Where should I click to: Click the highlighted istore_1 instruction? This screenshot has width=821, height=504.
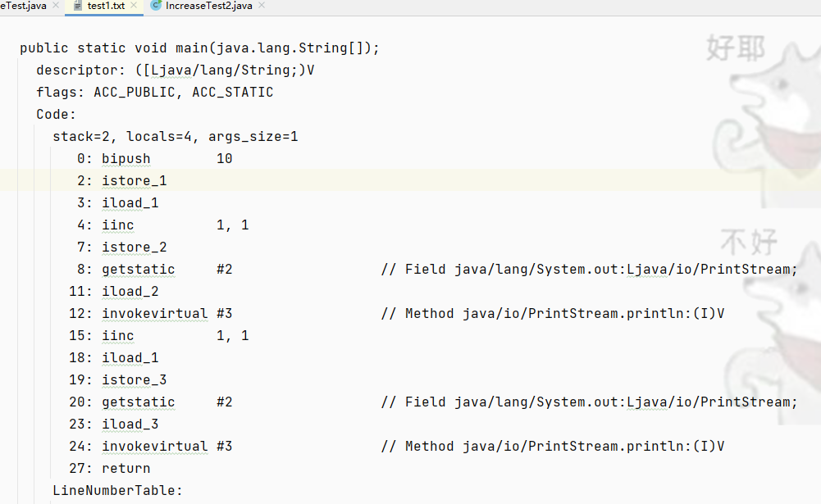click(x=134, y=180)
